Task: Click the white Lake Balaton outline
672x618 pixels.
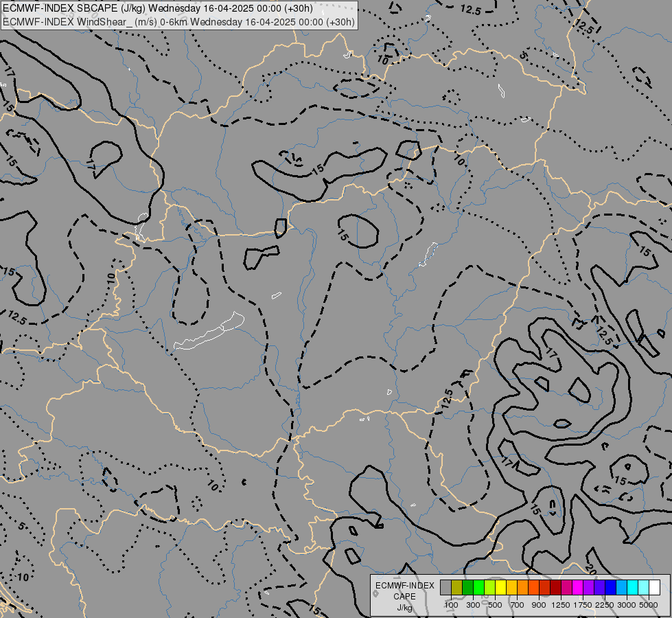Action: [209, 331]
